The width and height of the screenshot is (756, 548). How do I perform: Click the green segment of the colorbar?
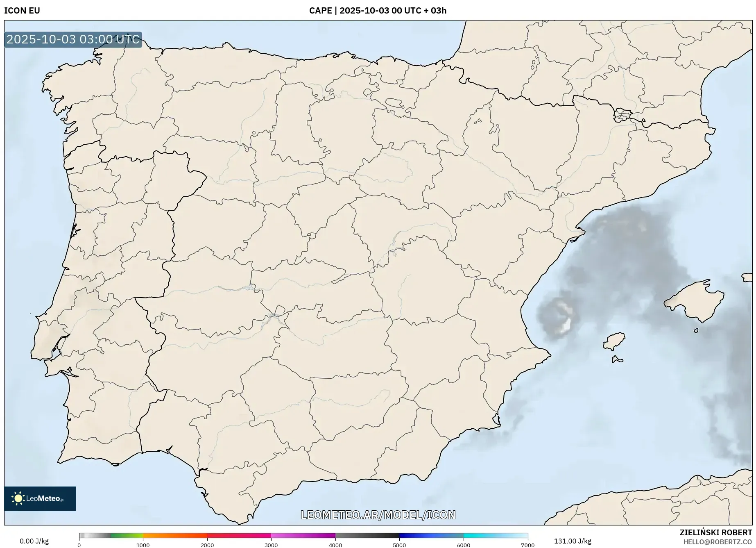[127, 535]
